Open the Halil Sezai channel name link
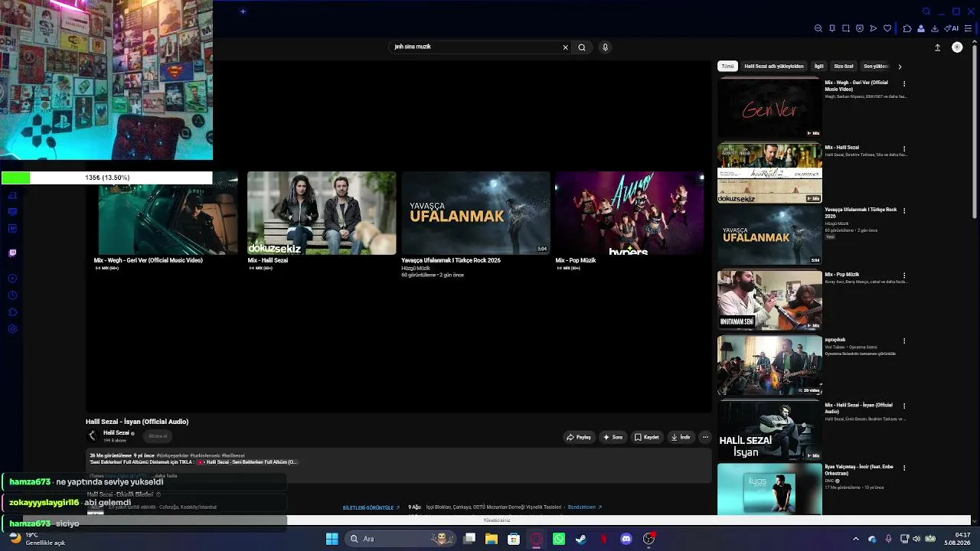 (x=116, y=433)
